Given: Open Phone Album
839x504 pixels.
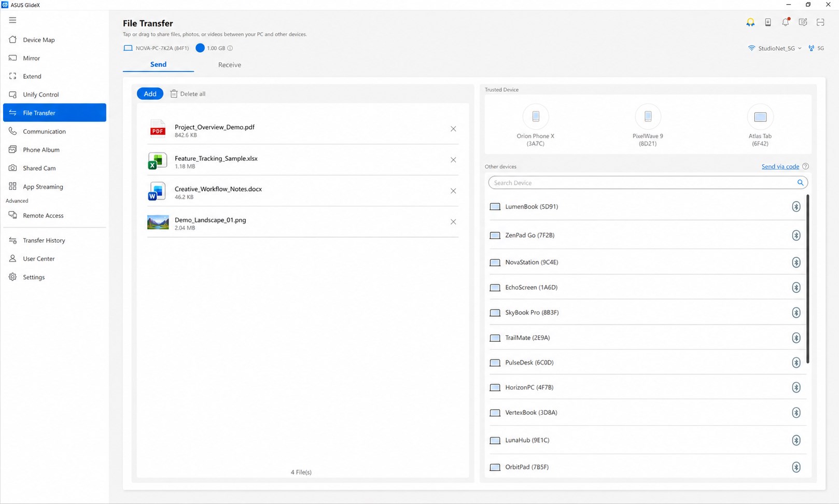Looking at the screenshot, I should coord(54,150).
